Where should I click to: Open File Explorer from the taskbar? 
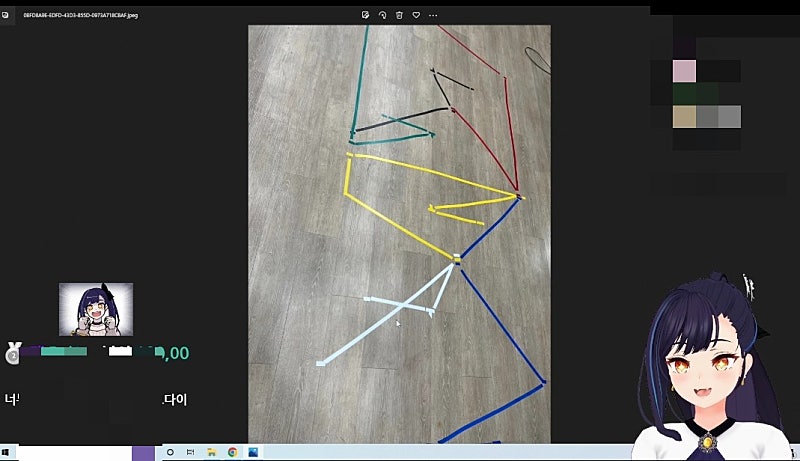[x=212, y=452]
